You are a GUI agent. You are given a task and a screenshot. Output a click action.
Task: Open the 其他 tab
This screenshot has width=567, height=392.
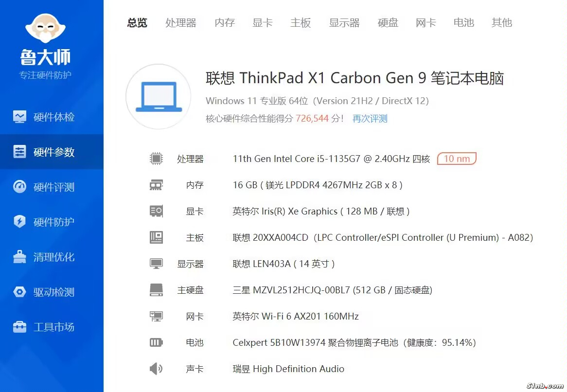(x=502, y=23)
